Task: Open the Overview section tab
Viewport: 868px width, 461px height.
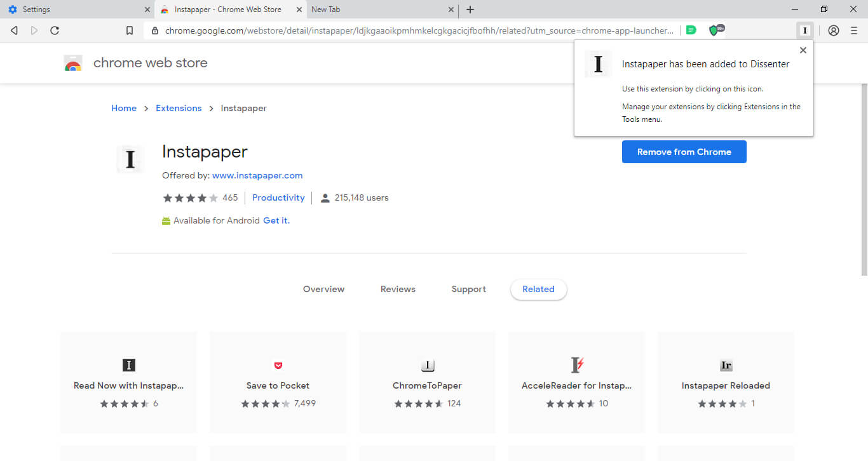Action: pyautogui.click(x=323, y=290)
